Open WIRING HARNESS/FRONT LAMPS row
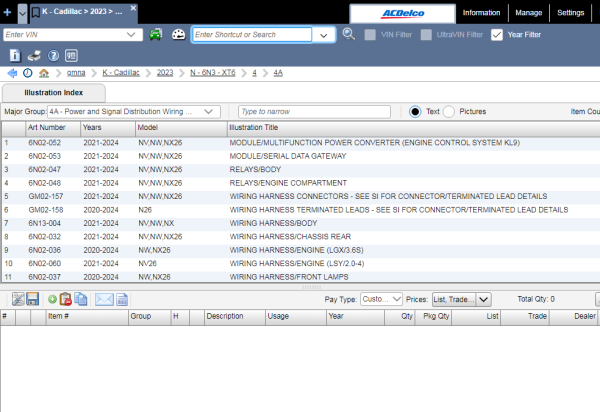Image resolution: width=600 pixels, height=412 pixels. coord(301,277)
